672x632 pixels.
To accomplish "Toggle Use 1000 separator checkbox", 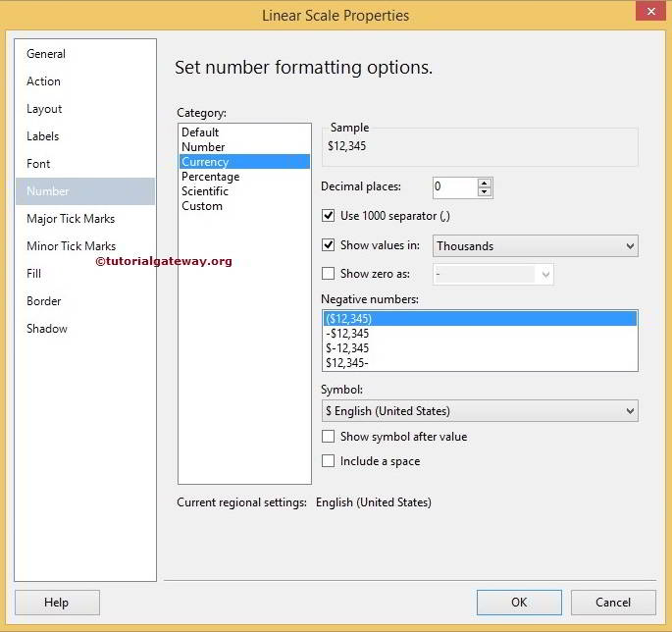I will (329, 215).
